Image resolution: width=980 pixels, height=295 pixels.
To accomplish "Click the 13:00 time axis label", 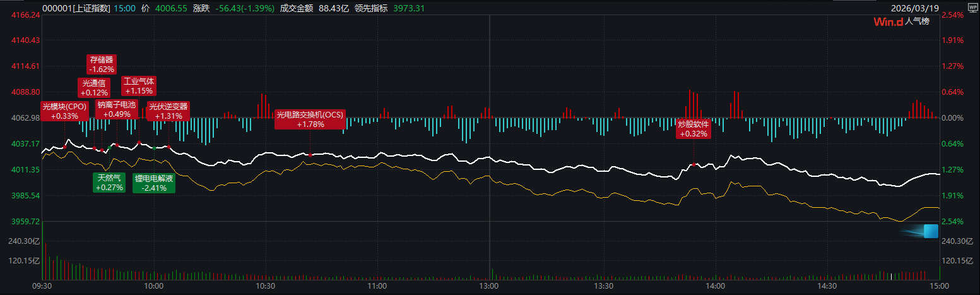I will click(489, 286).
